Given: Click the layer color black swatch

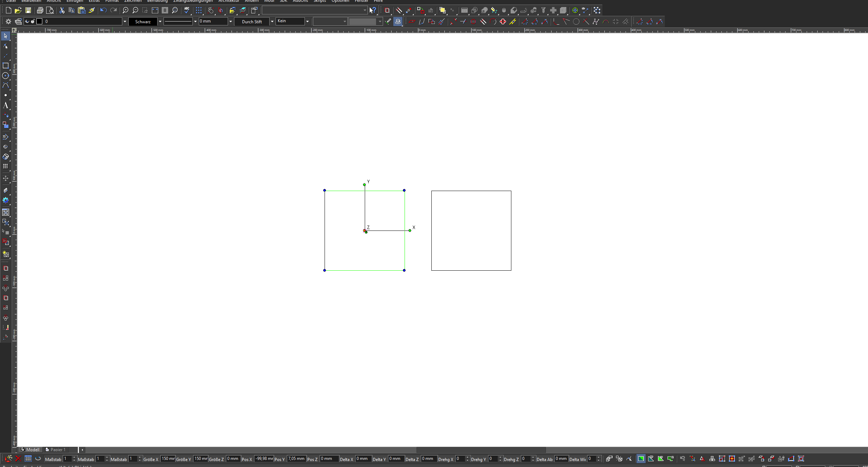Looking at the screenshot, I should [39, 21].
